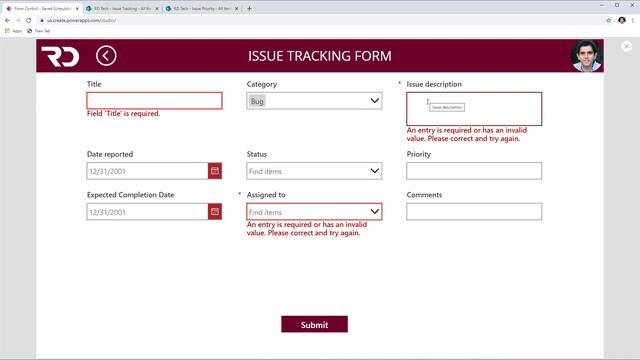Select the Form Control browser tab
Image resolution: width=640 pixels, height=360 pixels.
pos(42,9)
